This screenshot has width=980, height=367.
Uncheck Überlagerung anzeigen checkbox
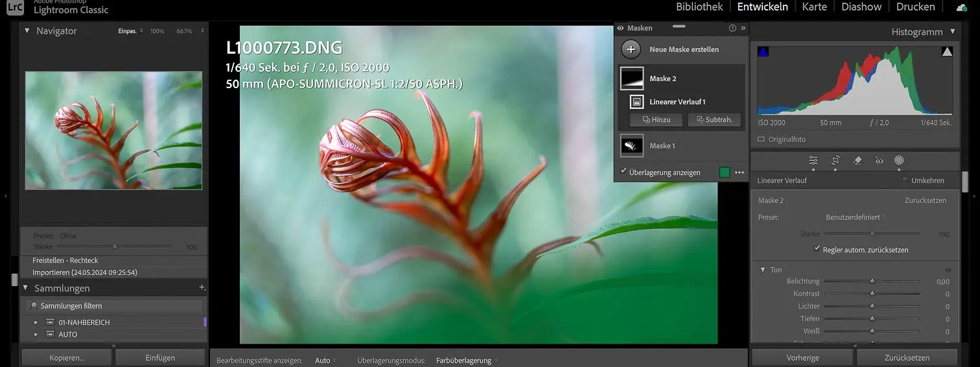coord(624,172)
